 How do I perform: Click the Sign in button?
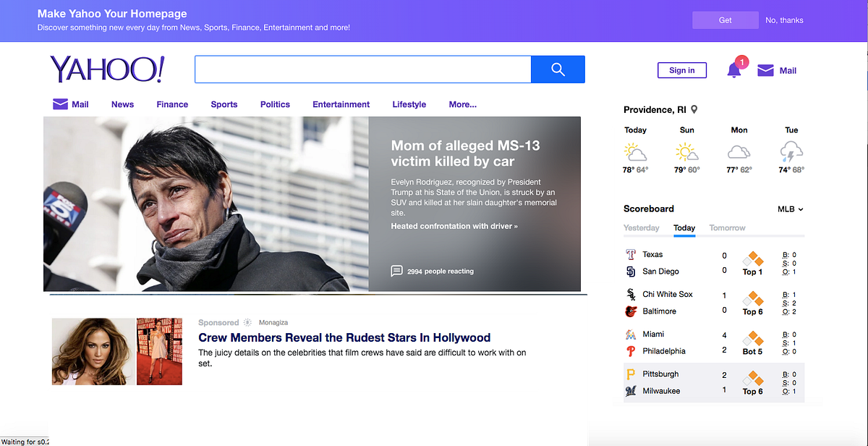tap(681, 70)
